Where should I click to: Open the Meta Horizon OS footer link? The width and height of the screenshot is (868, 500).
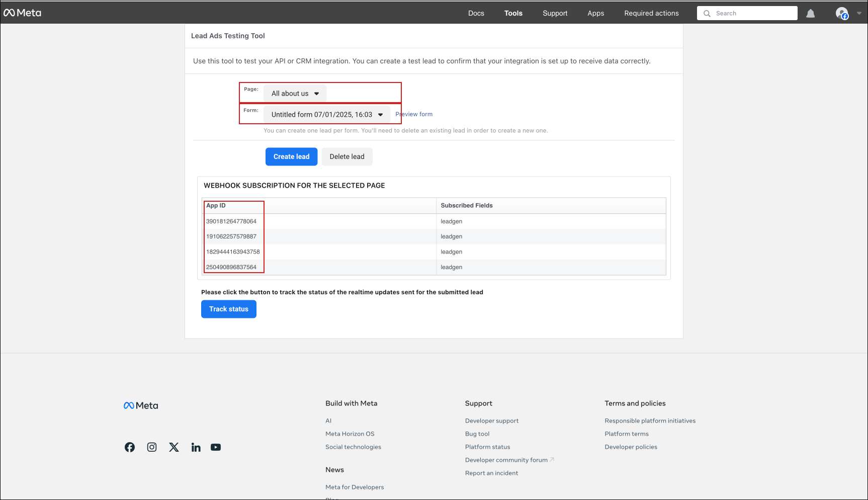click(350, 434)
